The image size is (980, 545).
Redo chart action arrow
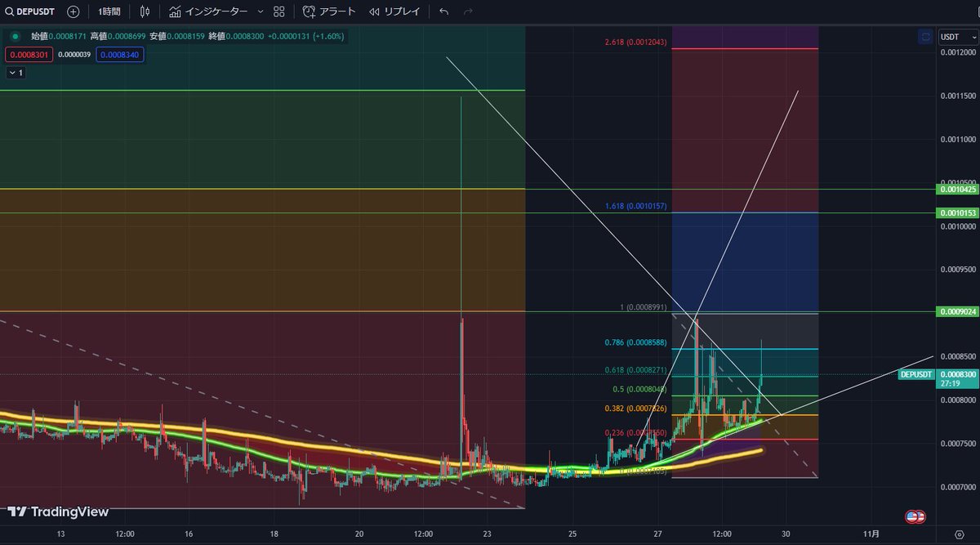pyautogui.click(x=468, y=11)
